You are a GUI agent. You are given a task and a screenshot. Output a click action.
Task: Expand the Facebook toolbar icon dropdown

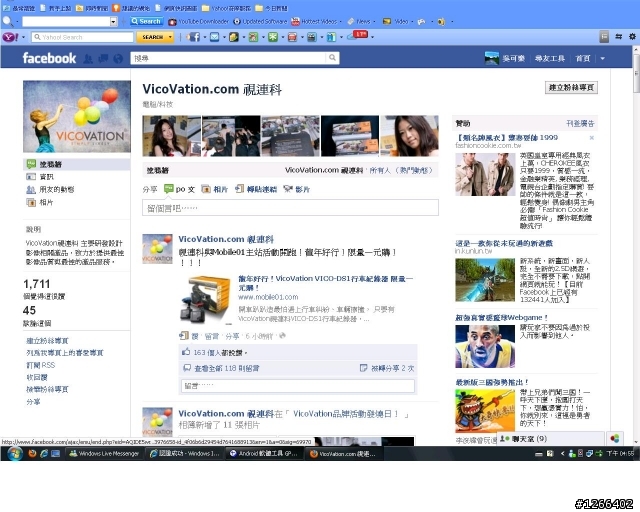tap(204, 37)
